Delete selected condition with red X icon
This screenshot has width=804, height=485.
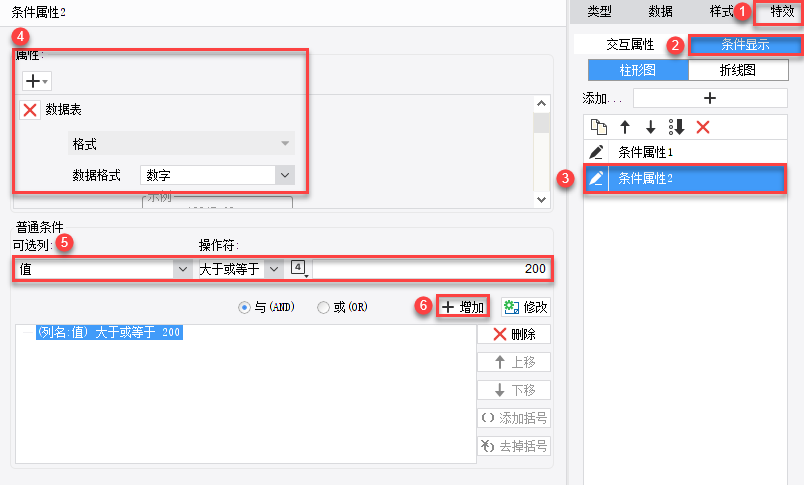click(703, 127)
